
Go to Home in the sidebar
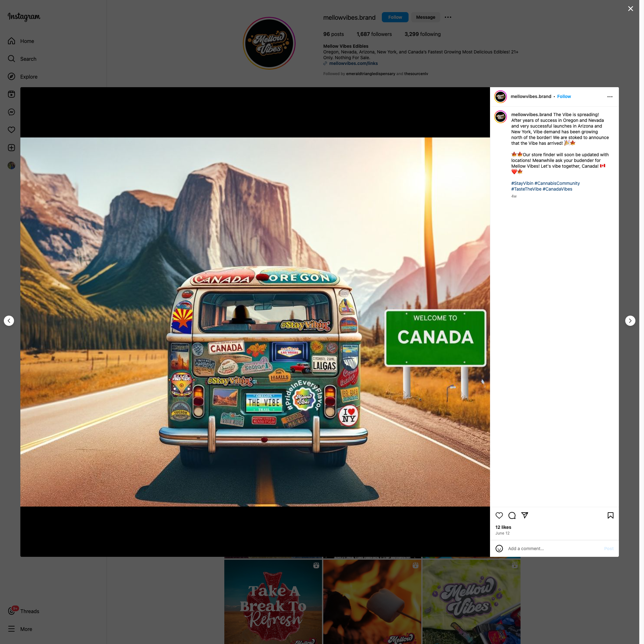[x=21, y=41]
